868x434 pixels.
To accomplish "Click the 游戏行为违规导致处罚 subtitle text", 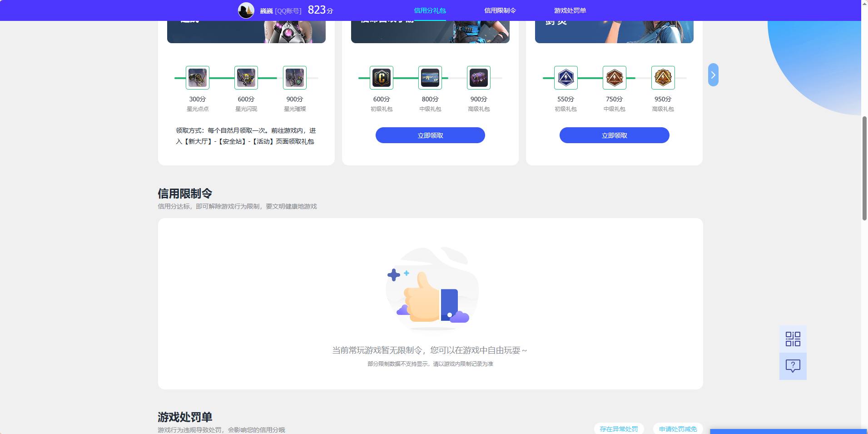I will click(221, 430).
